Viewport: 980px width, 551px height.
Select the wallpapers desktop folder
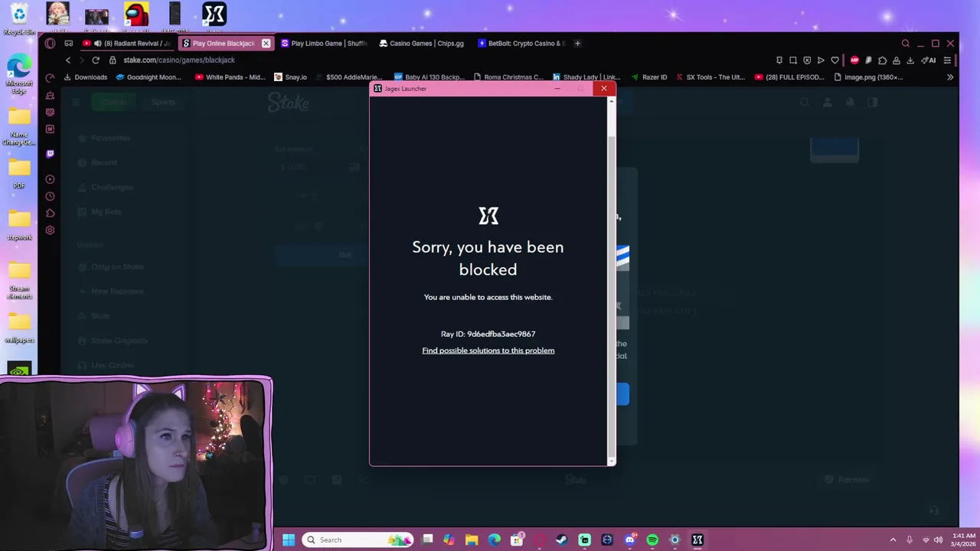pos(19,328)
